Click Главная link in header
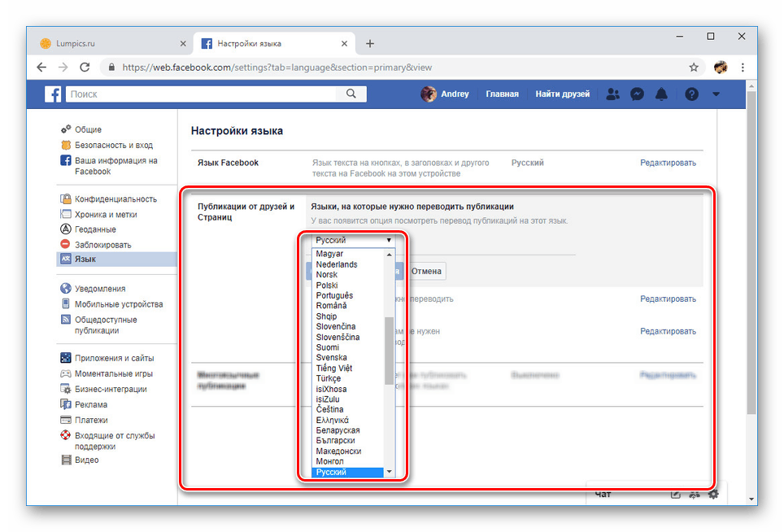Screen dimensions: 784x532 coord(502,94)
